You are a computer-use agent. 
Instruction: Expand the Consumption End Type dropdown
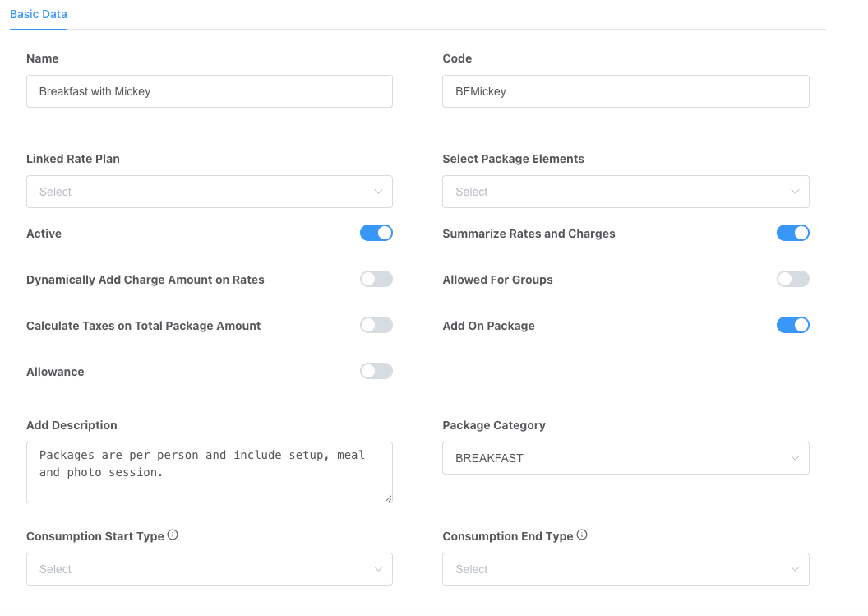(625, 569)
